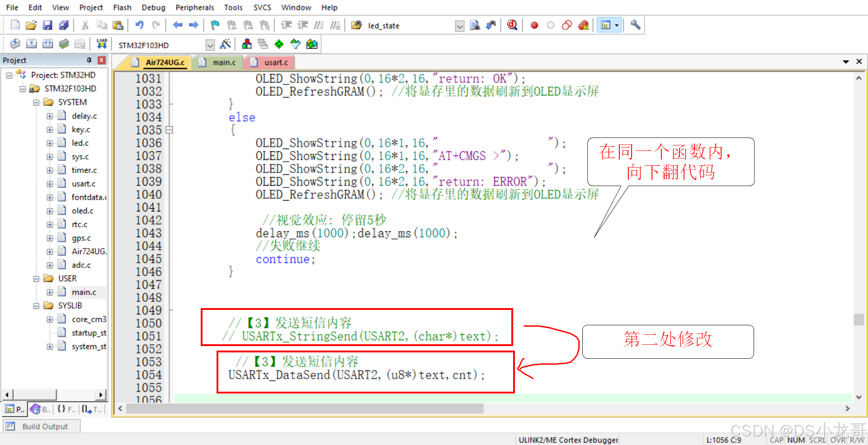The height and width of the screenshot is (445, 868).
Task: Toggle code fold at line 1035
Action: pyautogui.click(x=169, y=130)
